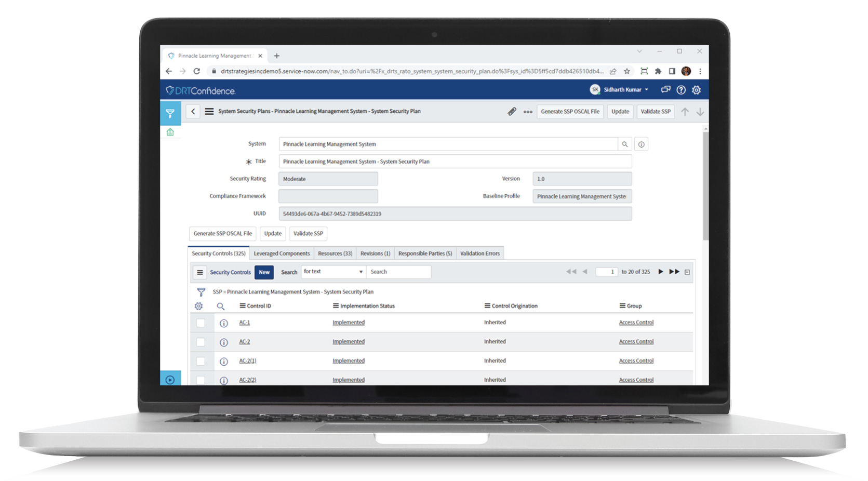The width and height of the screenshot is (868, 481).
Task: Open the Security Controls list hamburger menu
Action: [199, 272]
